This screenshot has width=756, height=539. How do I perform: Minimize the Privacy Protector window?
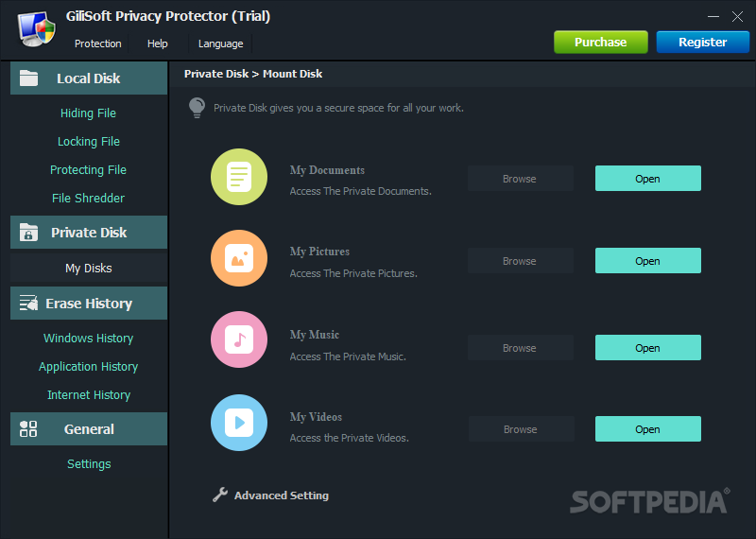pyautogui.click(x=713, y=16)
